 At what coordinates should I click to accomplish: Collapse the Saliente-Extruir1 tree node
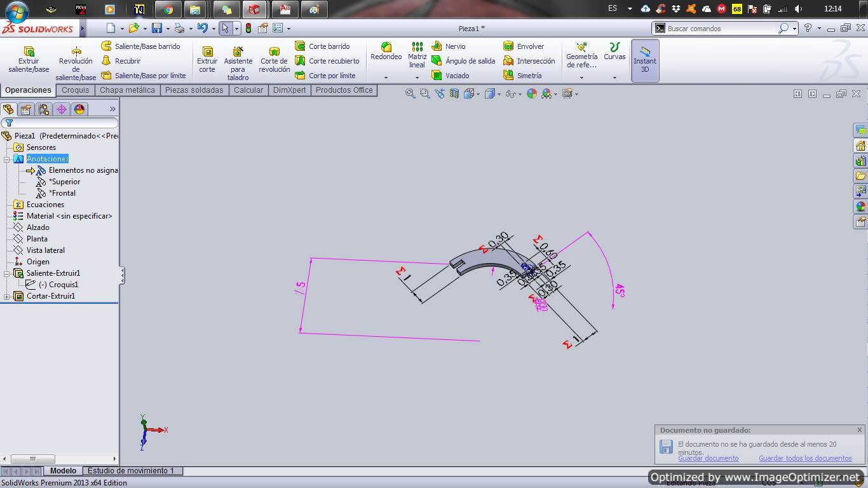pos(7,273)
